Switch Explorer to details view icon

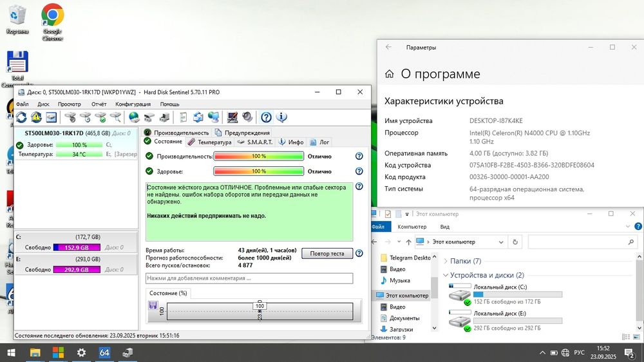click(x=626, y=337)
